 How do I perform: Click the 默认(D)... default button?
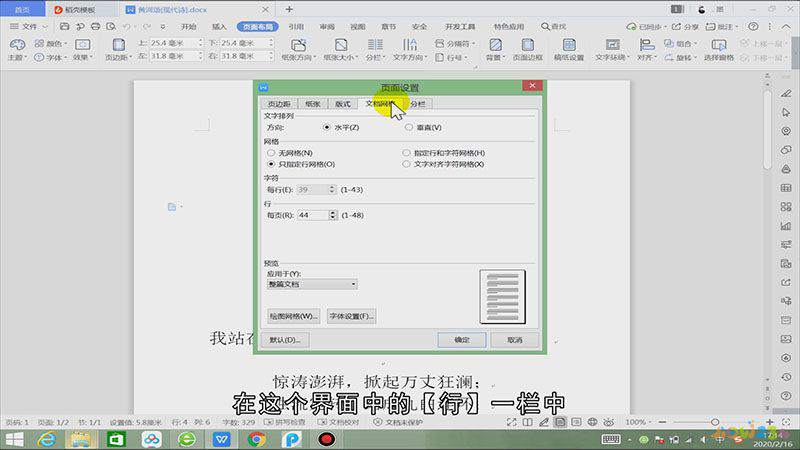pos(285,340)
